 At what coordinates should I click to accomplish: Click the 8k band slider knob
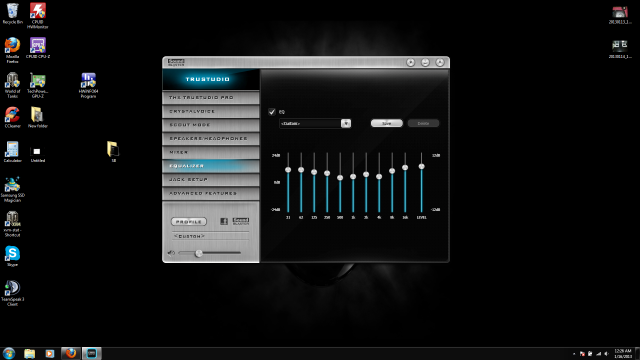click(392, 171)
